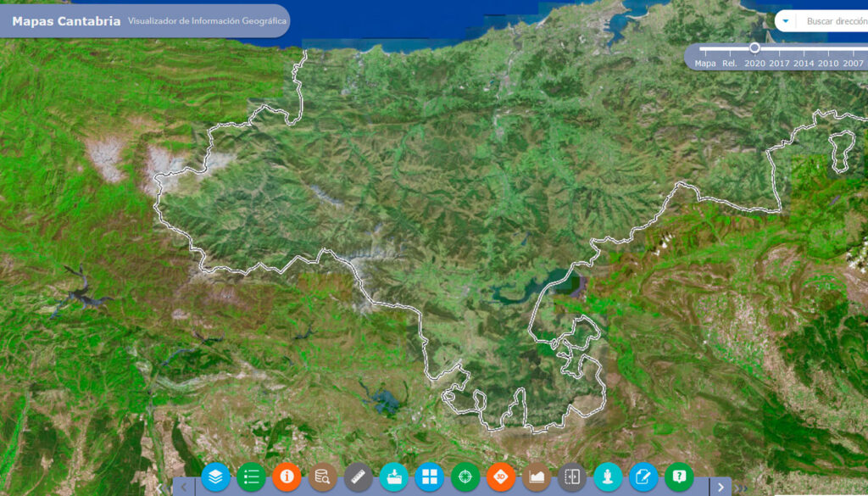Launch the 3D view tool
This screenshot has height=496, width=868.
500,476
